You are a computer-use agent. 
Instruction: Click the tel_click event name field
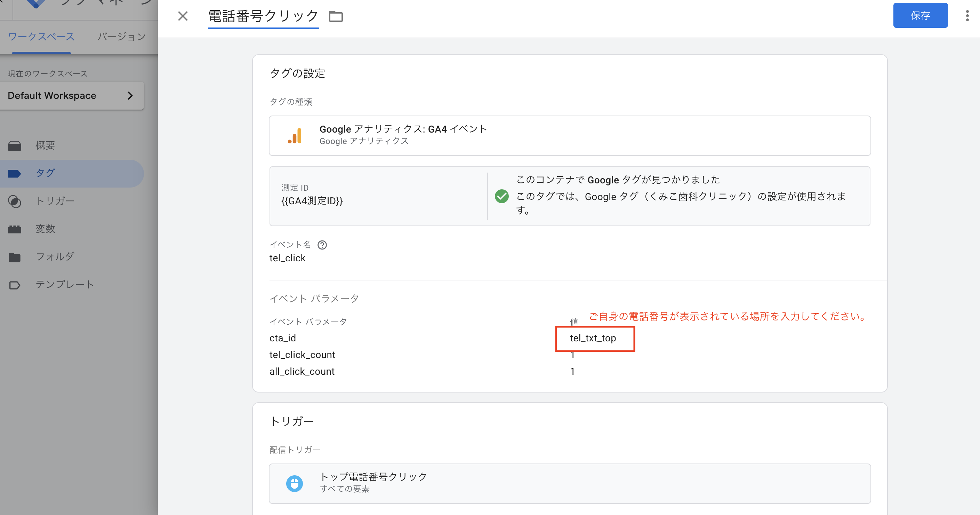(288, 258)
